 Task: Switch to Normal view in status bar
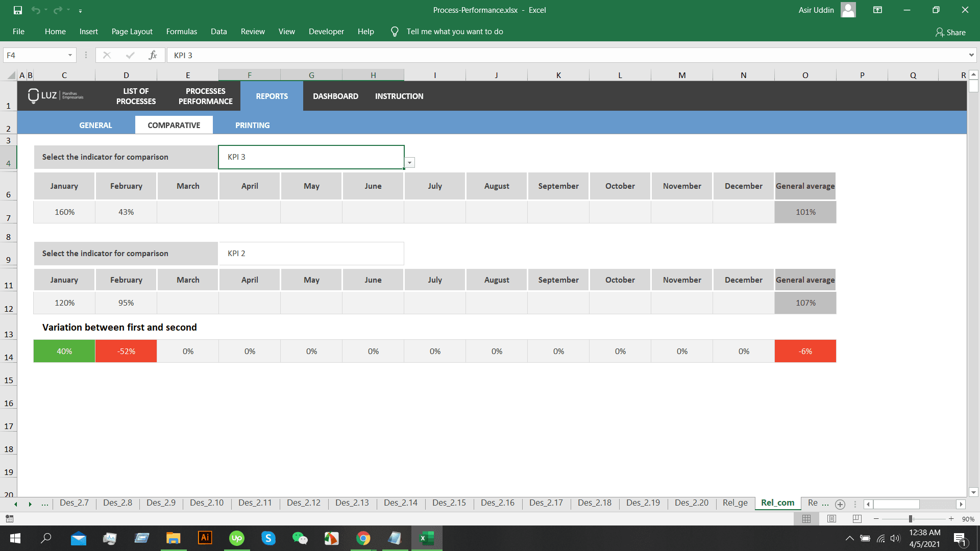pos(807,519)
